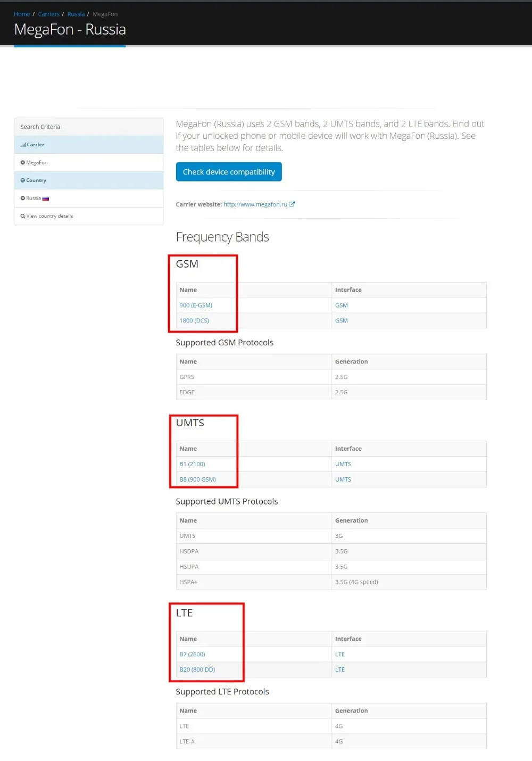Click the globe icon next to Country
The width and height of the screenshot is (532, 761).
tap(23, 180)
